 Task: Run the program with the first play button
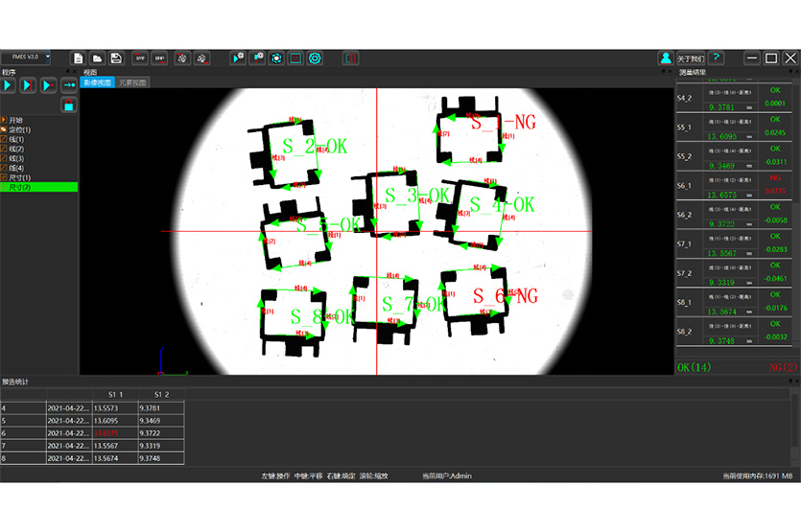pyautogui.click(x=9, y=85)
